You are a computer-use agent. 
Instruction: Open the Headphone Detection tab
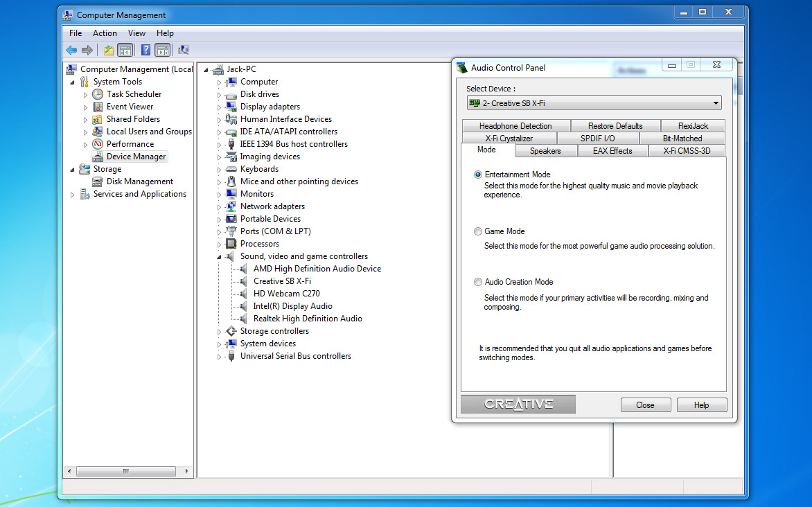(515, 126)
